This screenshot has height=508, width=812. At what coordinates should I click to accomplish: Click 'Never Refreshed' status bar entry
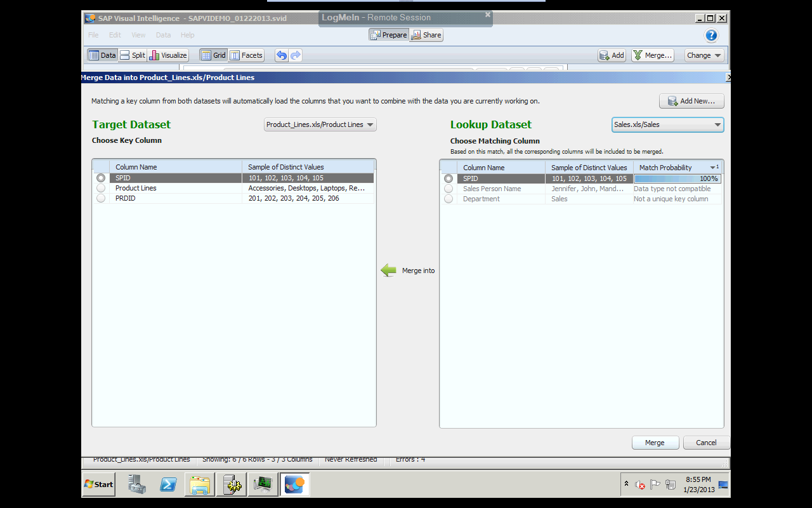tap(351, 460)
